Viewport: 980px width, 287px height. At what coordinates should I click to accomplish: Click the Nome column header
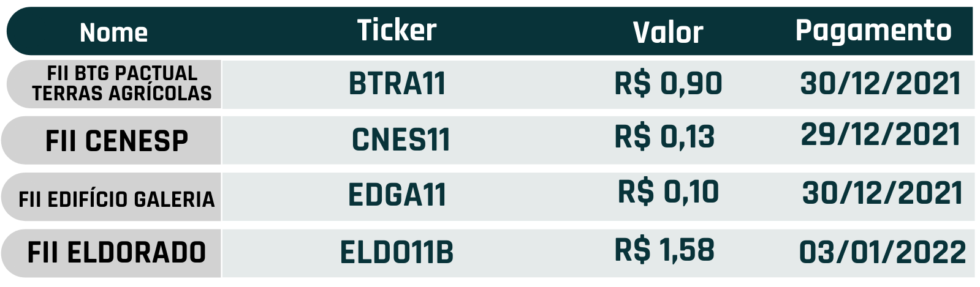(x=114, y=32)
